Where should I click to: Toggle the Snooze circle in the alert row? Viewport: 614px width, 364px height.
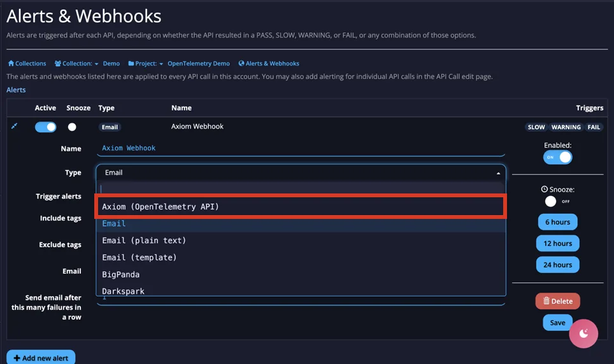point(72,127)
